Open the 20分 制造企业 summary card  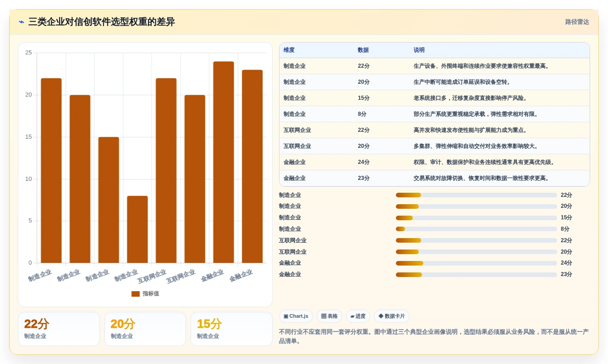point(145,329)
